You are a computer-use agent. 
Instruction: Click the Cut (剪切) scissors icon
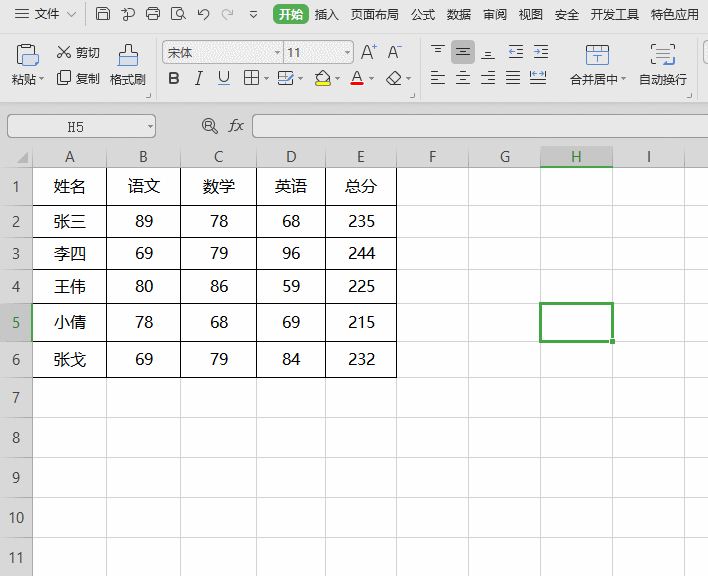pos(64,52)
